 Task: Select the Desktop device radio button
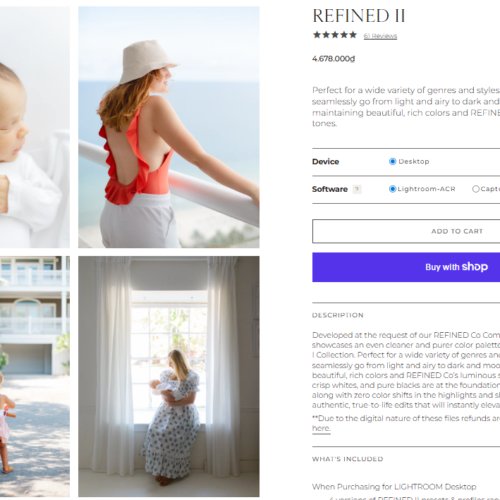click(392, 162)
